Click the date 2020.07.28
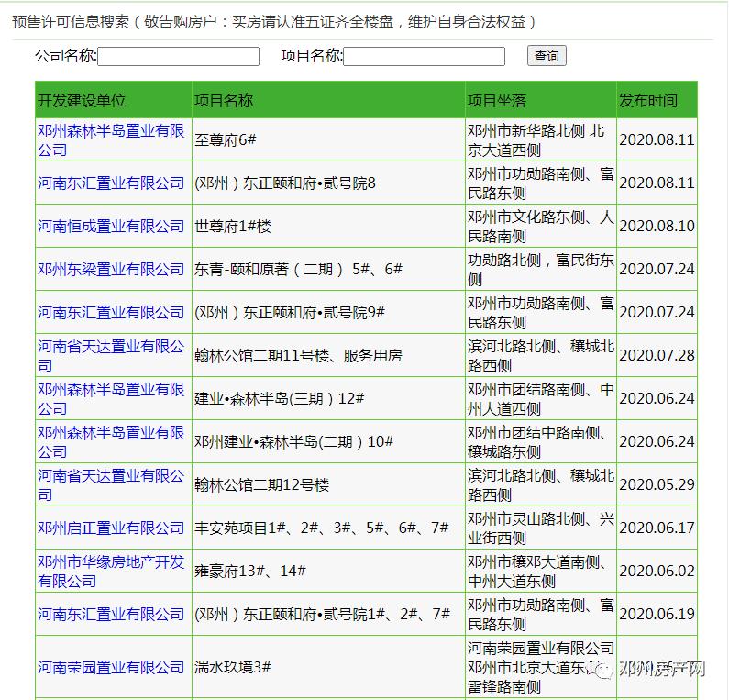 pyautogui.click(x=657, y=355)
